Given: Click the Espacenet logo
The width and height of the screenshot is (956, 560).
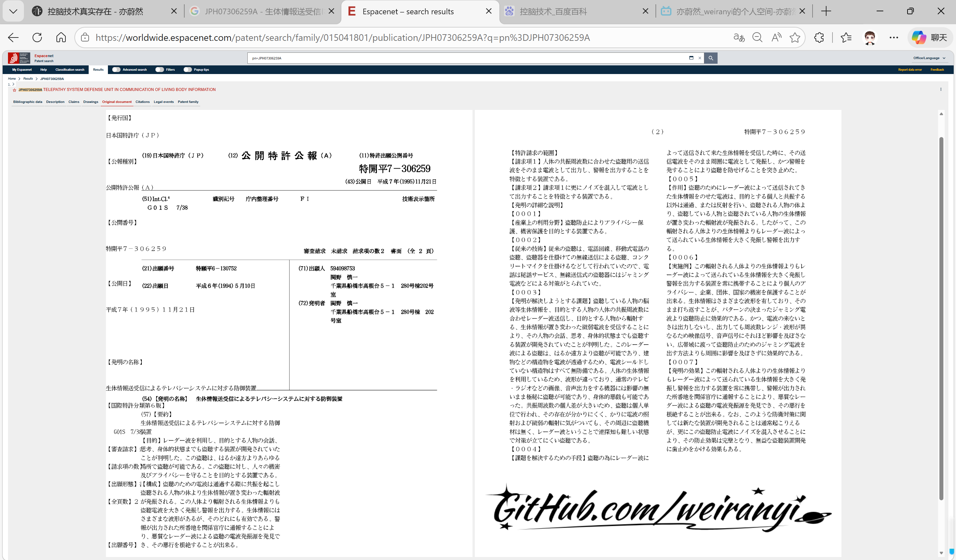Looking at the screenshot, I should pos(19,58).
